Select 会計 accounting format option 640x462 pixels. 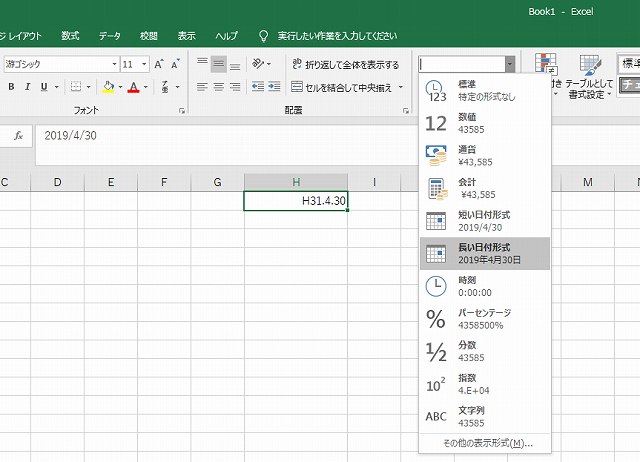tap(485, 189)
